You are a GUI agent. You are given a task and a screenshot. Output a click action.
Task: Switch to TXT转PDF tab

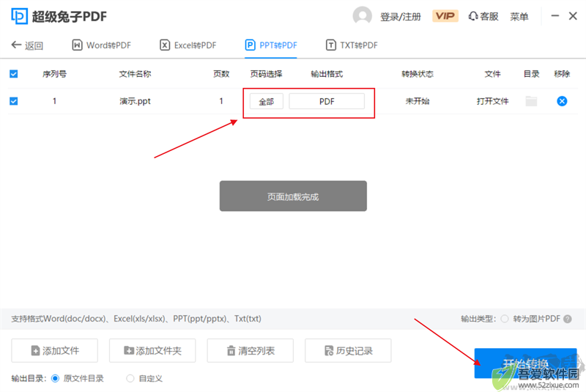click(352, 45)
